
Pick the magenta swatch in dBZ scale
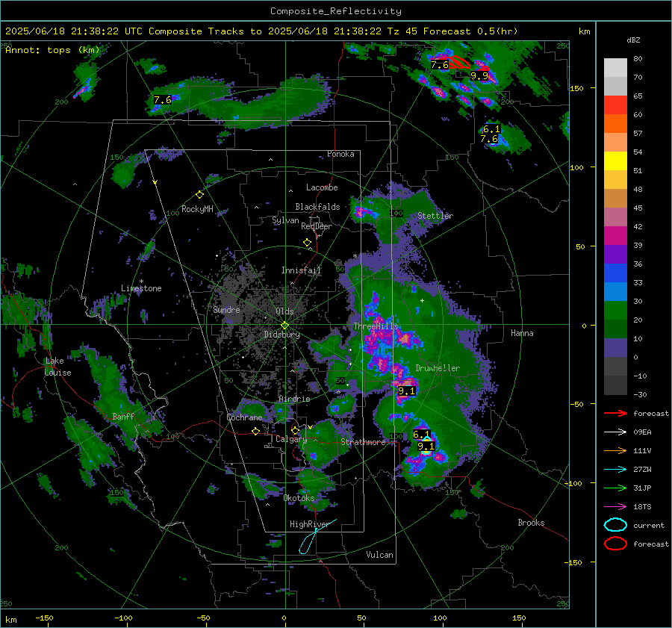(x=615, y=235)
